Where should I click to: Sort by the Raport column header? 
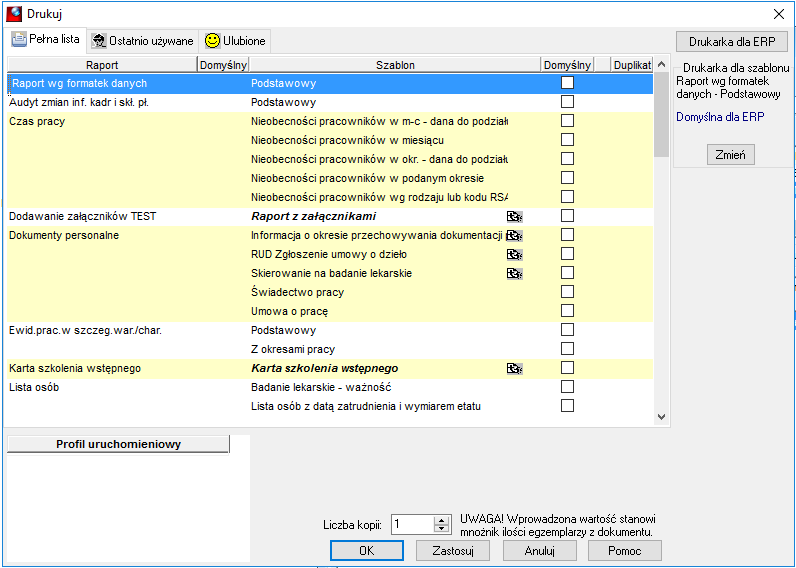pos(102,65)
